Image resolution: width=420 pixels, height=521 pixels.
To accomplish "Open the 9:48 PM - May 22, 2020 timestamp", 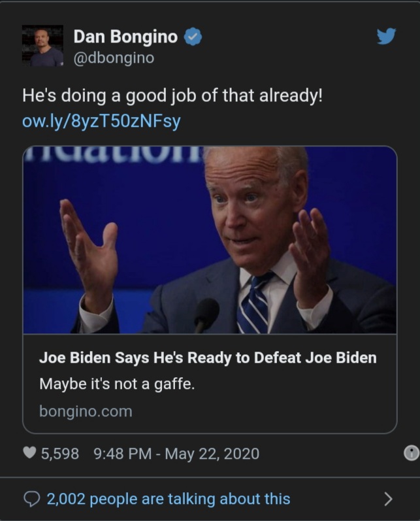I will pos(176,454).
